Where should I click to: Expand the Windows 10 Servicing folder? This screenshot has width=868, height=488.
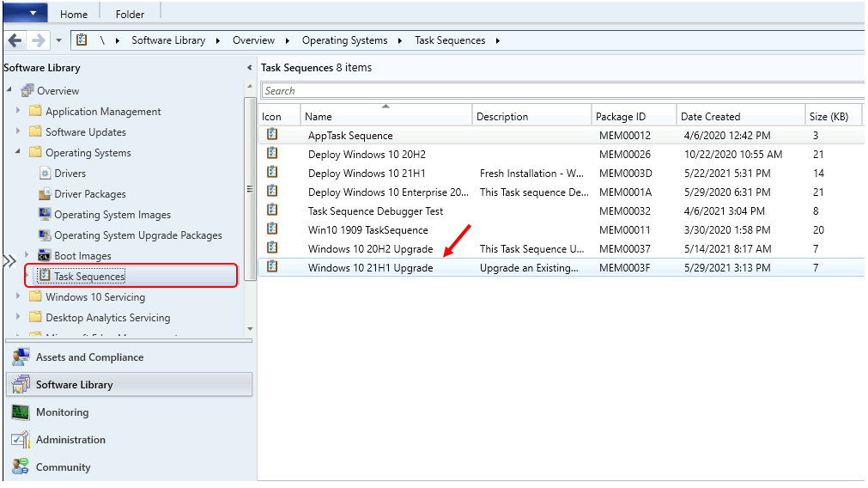pos(18,296)
